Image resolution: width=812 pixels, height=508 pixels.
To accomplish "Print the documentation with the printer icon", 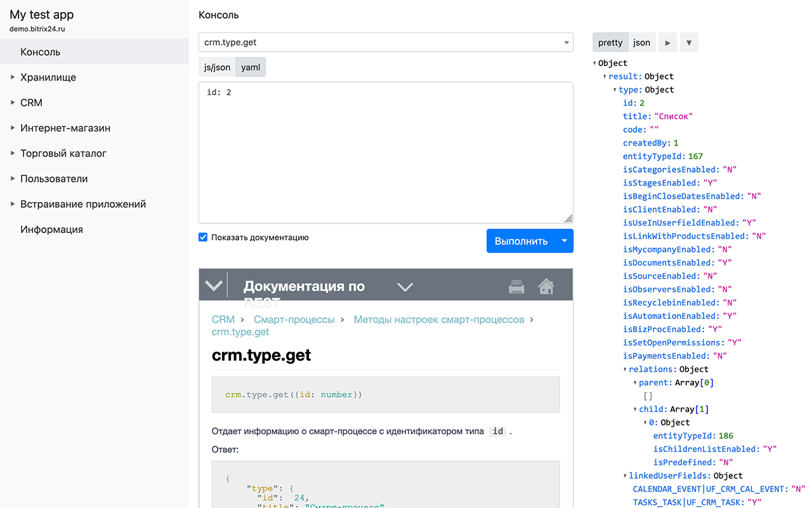I will (x=516, y=287).
